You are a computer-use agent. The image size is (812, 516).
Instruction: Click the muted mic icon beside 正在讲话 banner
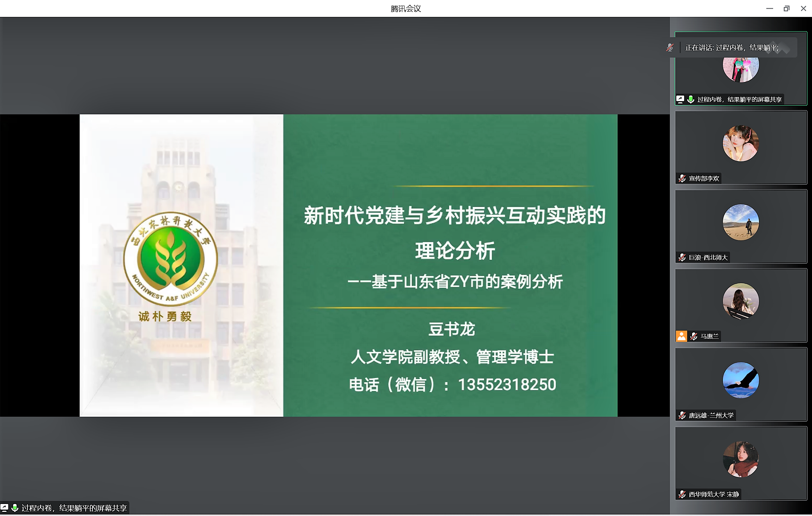pyautogui.click(x=670, y=47)
